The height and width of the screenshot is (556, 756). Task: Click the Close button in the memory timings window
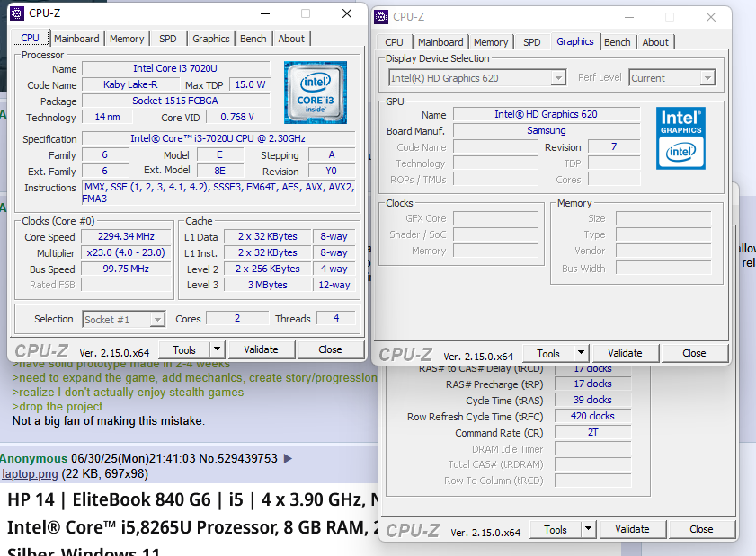(701, 529)
